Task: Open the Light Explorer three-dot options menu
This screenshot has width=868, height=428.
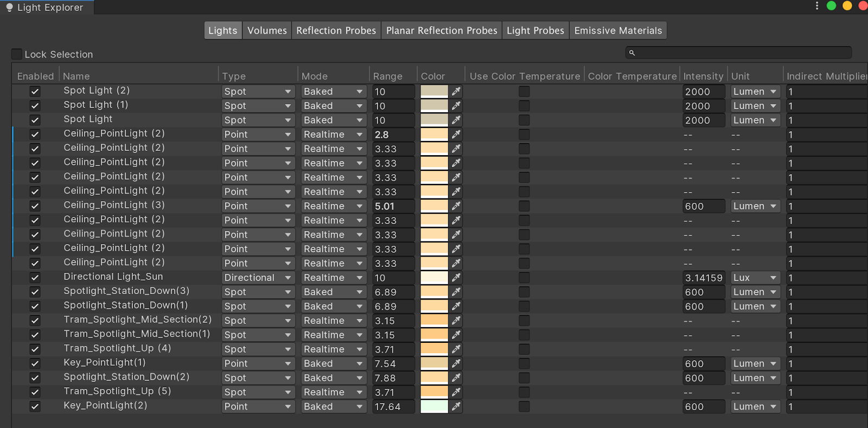Action: tap(816, 6)
